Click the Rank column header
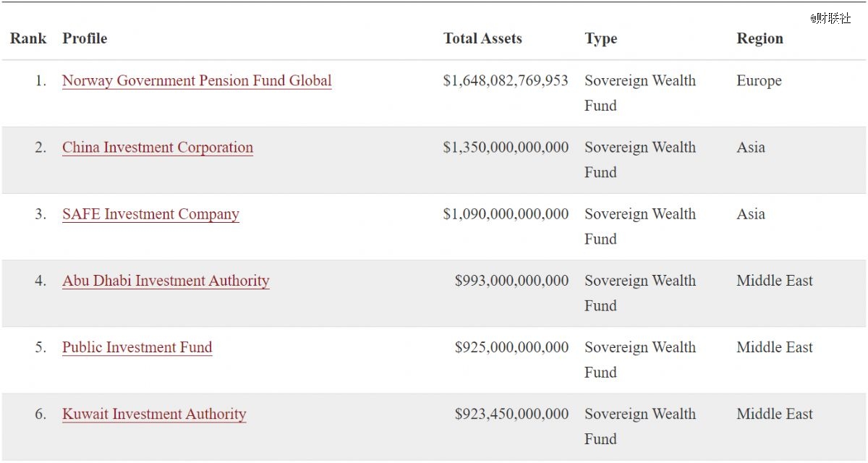Screen dimensions: 868x463 (x=28, y=38)
